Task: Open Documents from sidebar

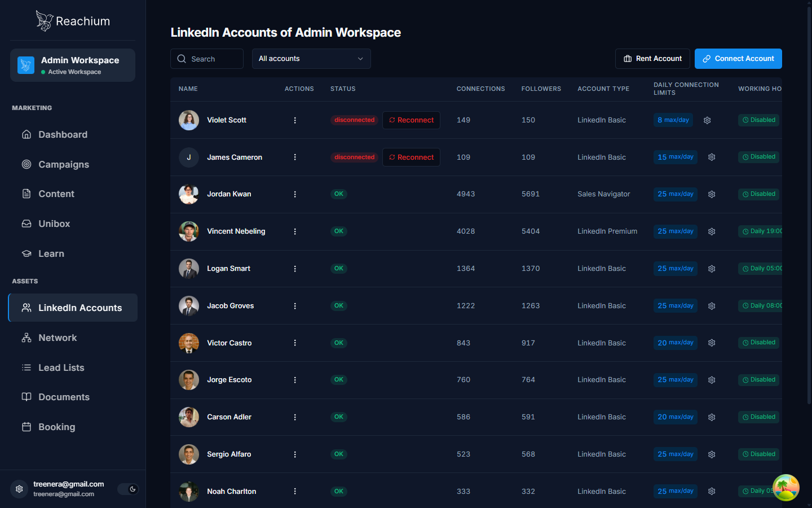Action: (73, 397)
